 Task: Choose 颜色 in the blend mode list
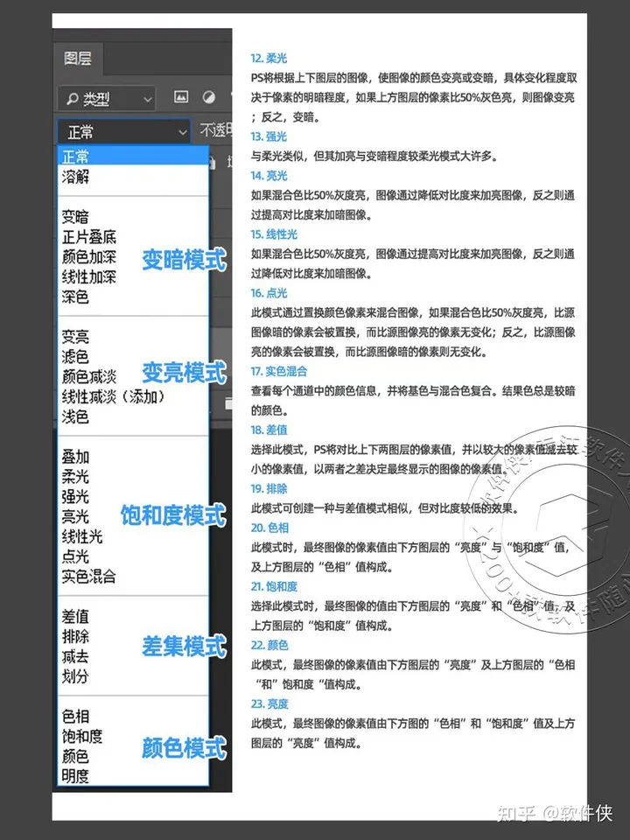tap(75, 756)
